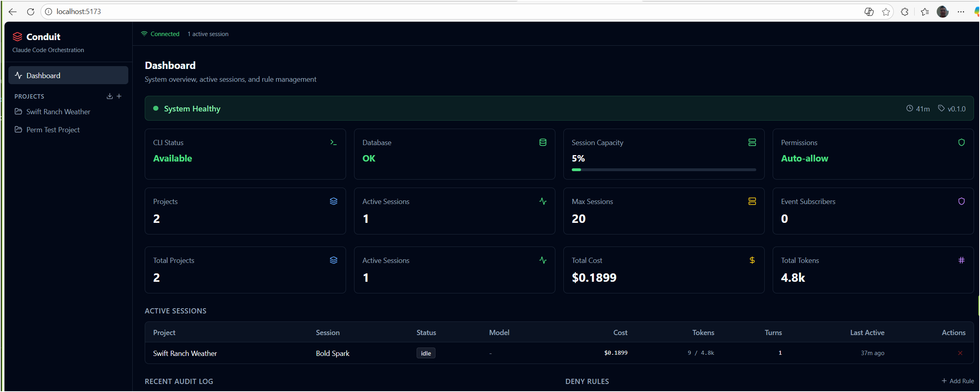Click the Connected wifi status icon
The height and width of the screenshot is (392, 980).
(x=144, y=34)
